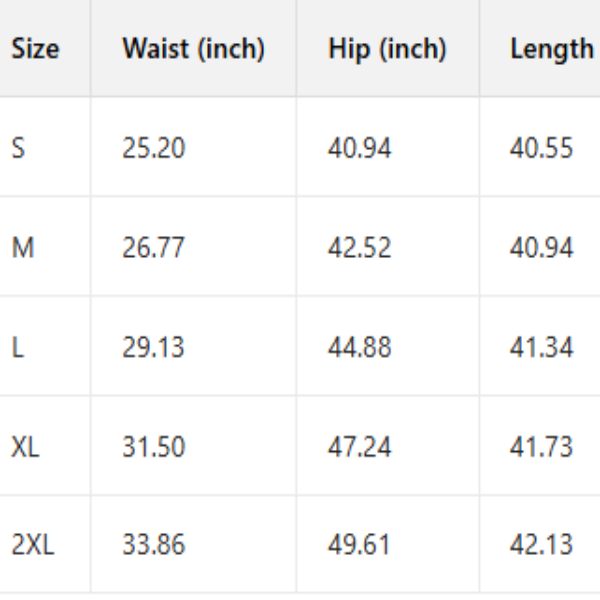Select the L size cell
The width and height of the screenshot is (600, 600).
coord(17,347)
